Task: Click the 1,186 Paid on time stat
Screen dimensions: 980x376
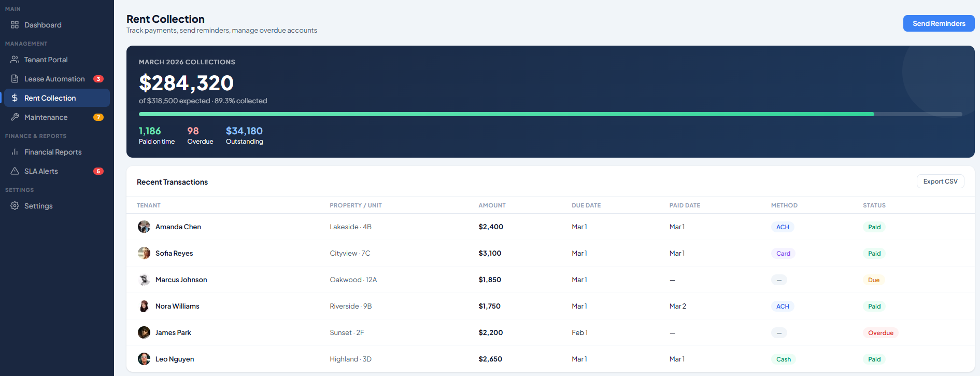Action: 157,135
